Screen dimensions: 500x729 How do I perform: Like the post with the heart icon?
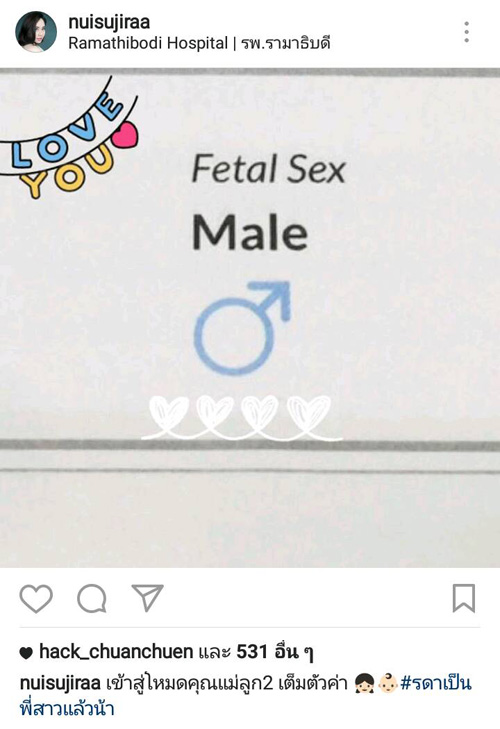click(36, 598)
